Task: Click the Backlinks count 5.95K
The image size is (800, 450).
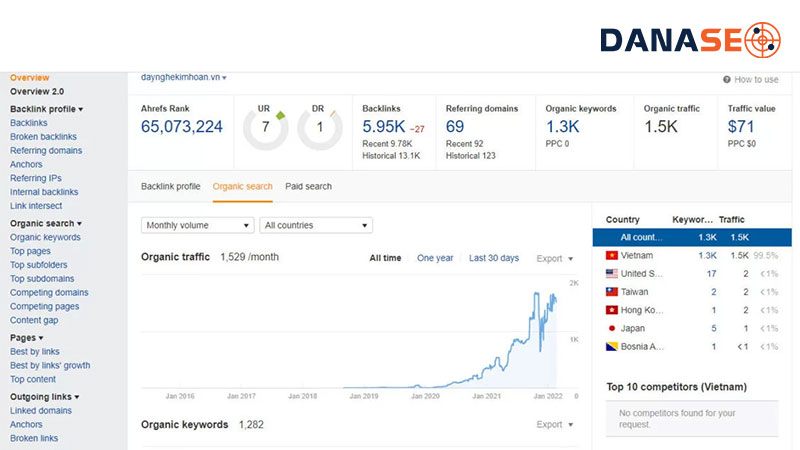Action: [x=384, y=127]
